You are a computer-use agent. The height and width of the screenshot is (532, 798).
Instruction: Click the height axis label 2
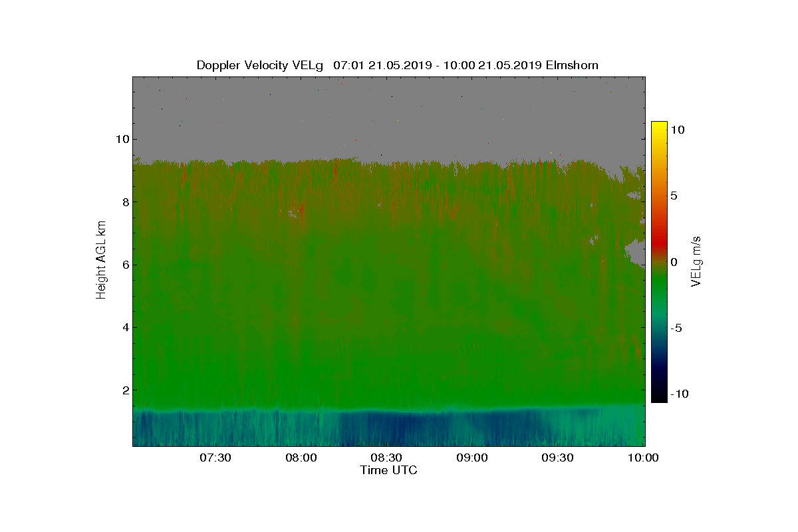(x=124, y=390)
